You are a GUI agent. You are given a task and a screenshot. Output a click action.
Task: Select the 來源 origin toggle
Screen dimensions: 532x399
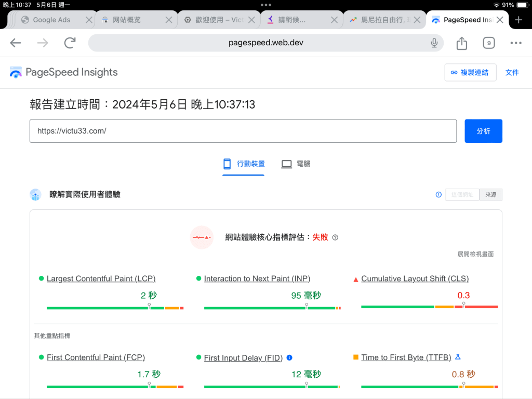click(x=490, y=195)
